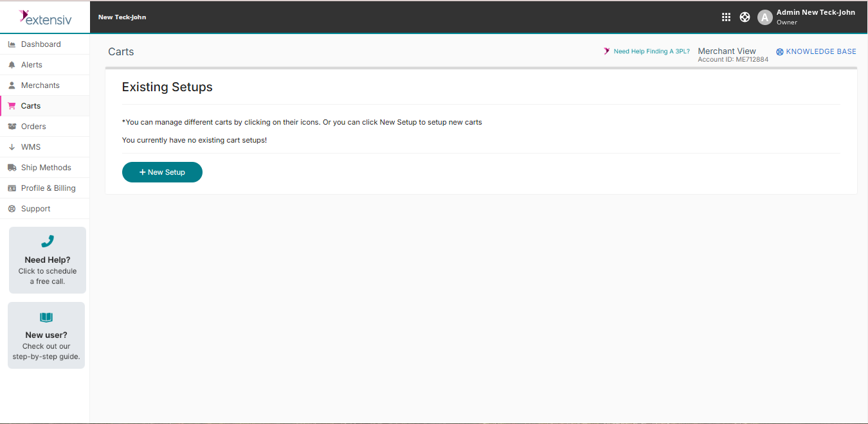Image resolution: width=868 pixels, height=424 pixels.
Task: Open the Knowledge Base link
Action: 820,51
